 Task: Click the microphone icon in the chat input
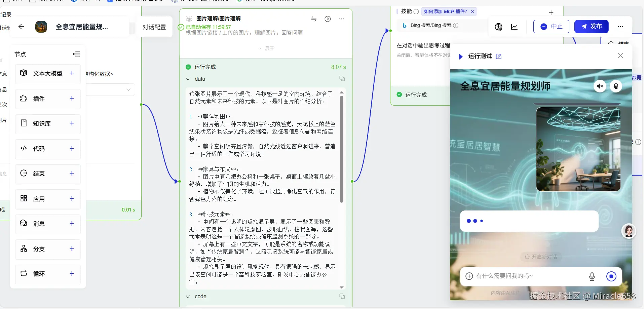tap(592, 276)
